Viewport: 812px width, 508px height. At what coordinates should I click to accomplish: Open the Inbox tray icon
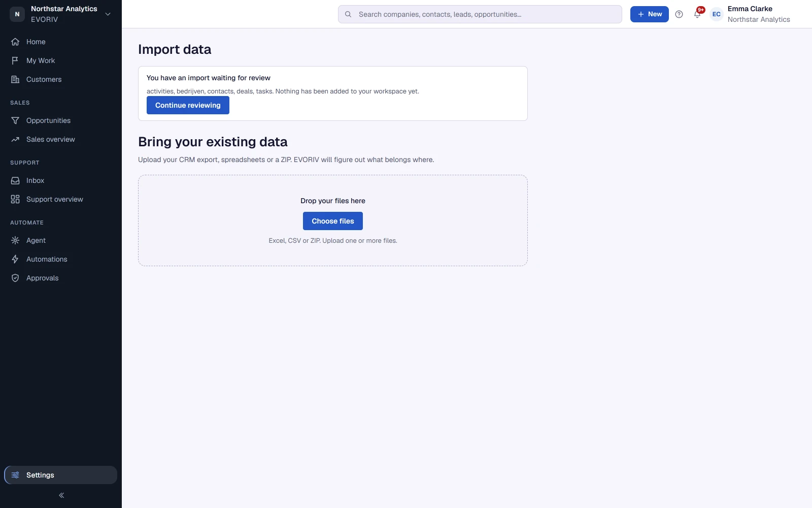tap(15, 180)
